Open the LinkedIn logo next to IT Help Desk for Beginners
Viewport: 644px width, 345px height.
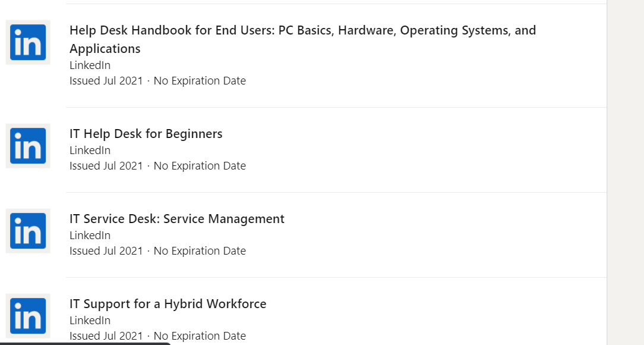28,146
